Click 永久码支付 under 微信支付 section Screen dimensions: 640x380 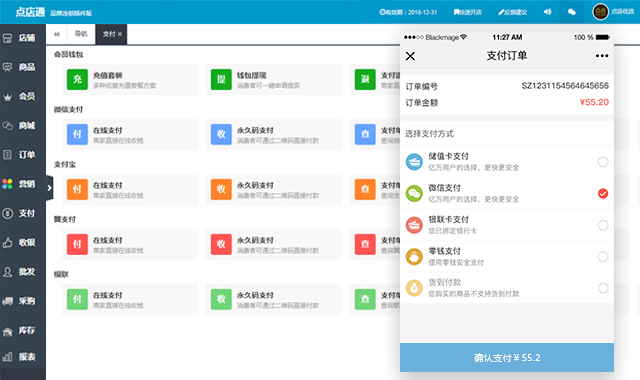255,130
